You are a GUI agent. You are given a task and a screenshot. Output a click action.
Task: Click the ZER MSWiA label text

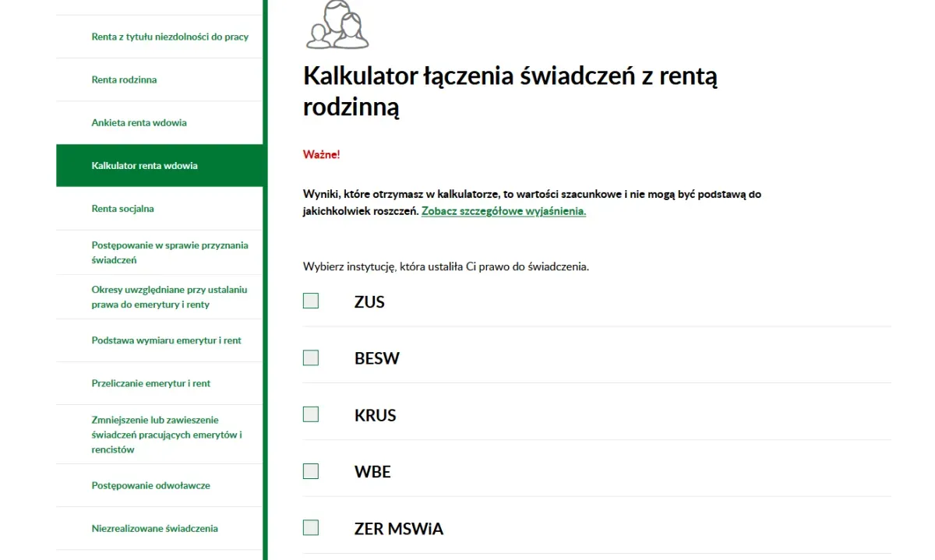coord(398,529)
